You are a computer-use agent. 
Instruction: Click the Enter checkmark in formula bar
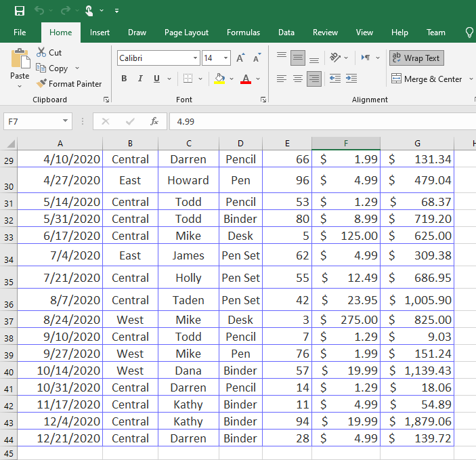click(x=130, y=121)
